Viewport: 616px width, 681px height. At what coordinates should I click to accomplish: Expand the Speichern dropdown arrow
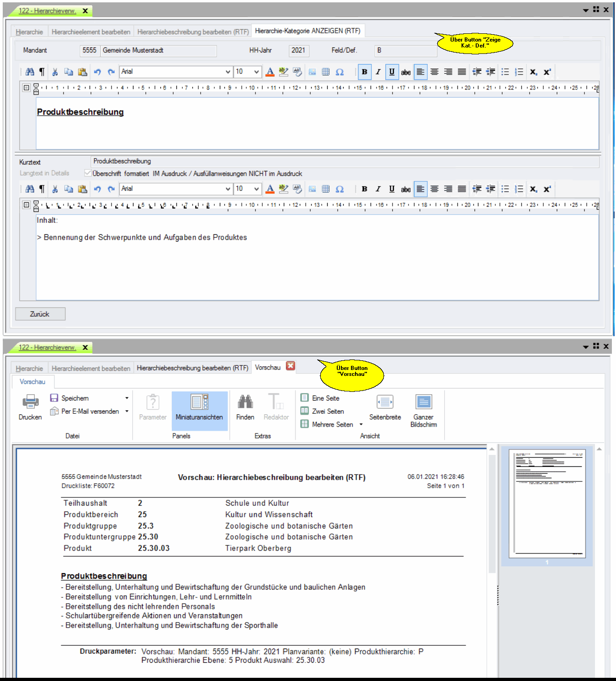pos(127,398)
